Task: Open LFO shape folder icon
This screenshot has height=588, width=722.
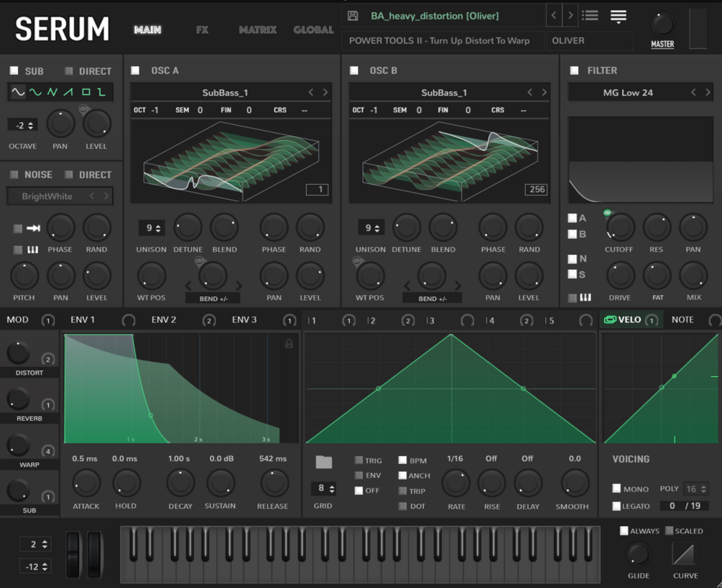Action: point(324,462)
